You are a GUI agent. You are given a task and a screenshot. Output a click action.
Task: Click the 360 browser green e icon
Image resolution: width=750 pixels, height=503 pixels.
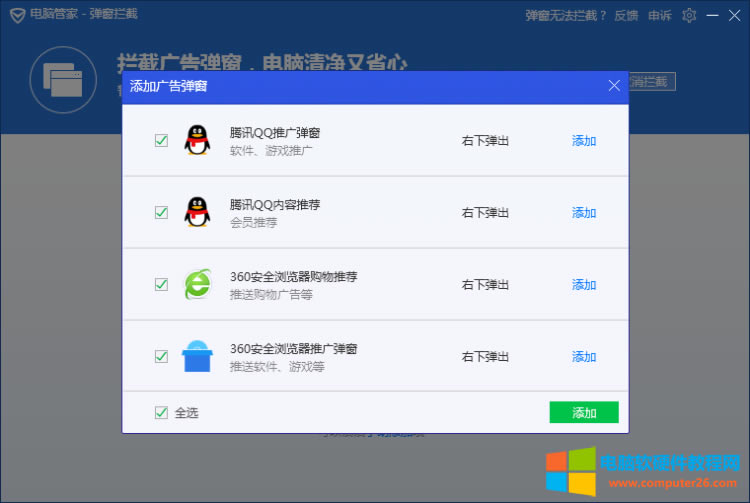(x=197, y=285)
